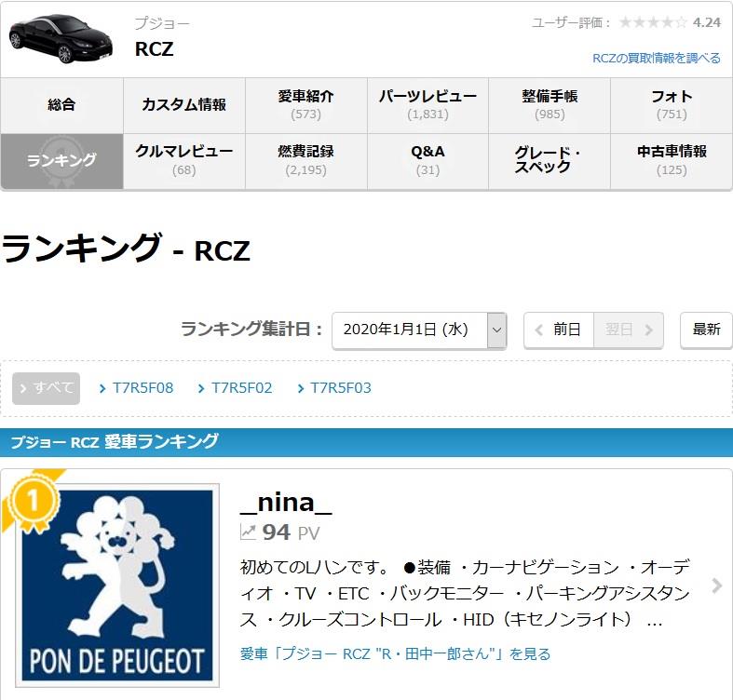Click the 4.24 rating score
This screenshot has height=700, width=733.
click(x=707, y=22)
